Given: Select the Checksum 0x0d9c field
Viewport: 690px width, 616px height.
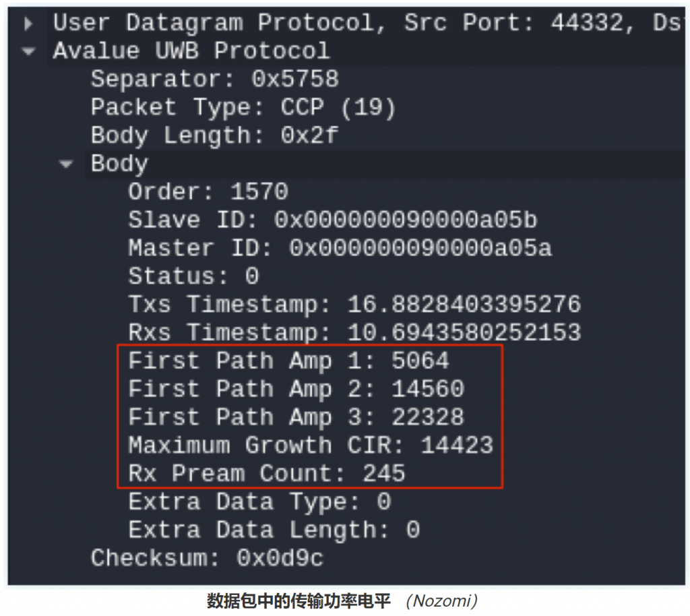Looking at the screenshot, I should 208,558.
